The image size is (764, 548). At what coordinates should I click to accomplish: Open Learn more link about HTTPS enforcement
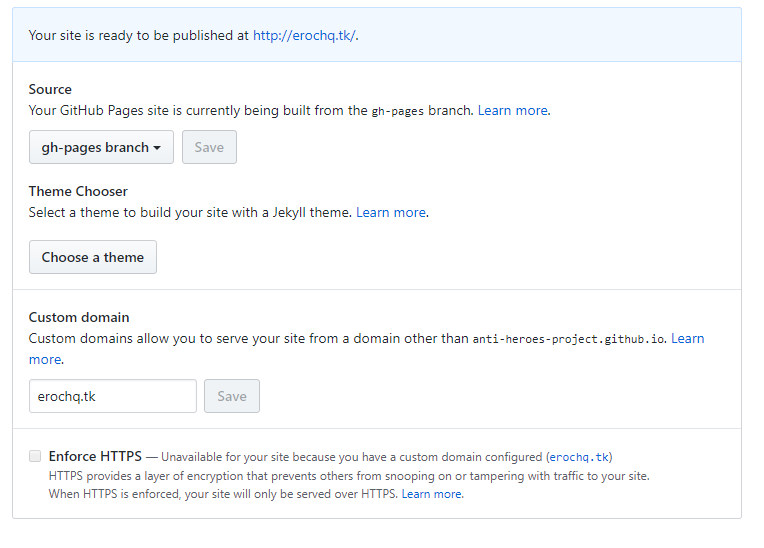tap(432, 494)
